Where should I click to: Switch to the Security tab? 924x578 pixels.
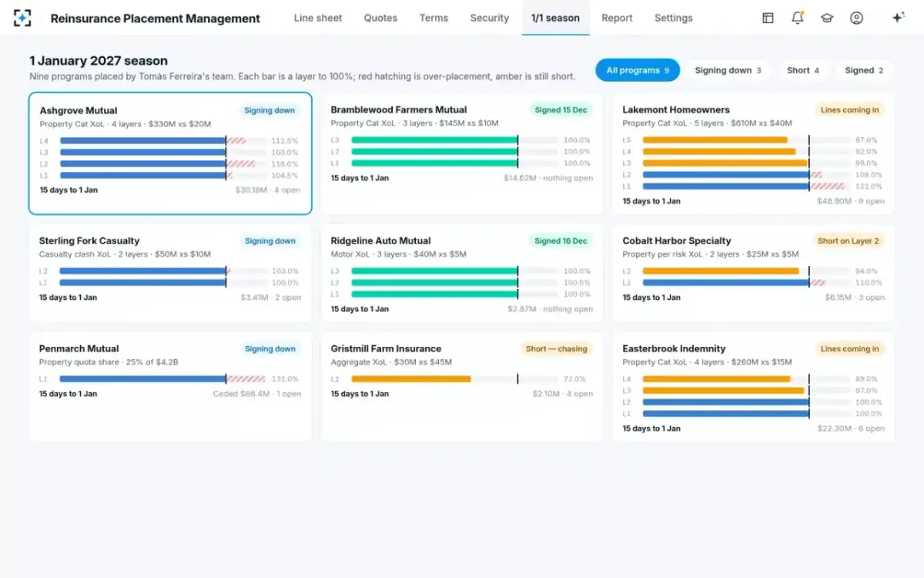[490, 18]
